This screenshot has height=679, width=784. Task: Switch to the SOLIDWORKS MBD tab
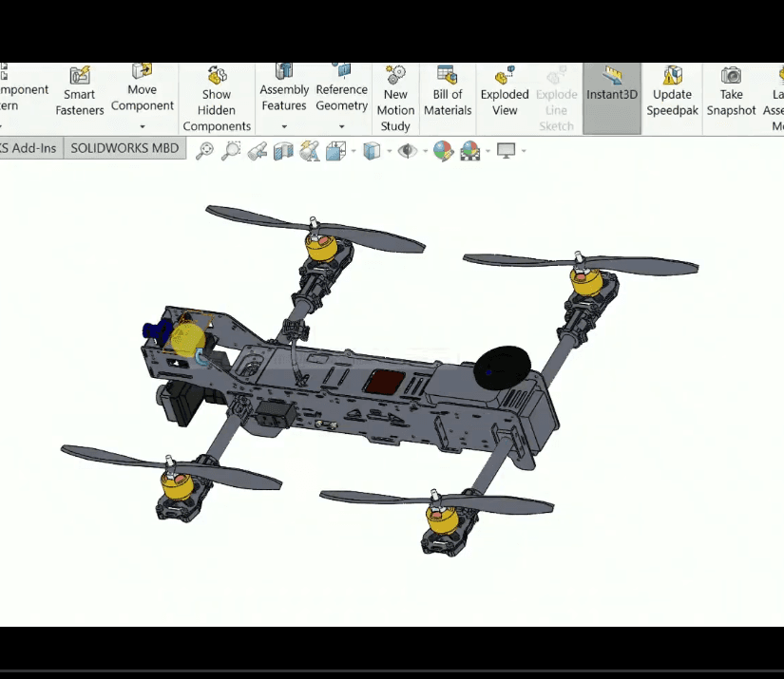tap(124, 148)
